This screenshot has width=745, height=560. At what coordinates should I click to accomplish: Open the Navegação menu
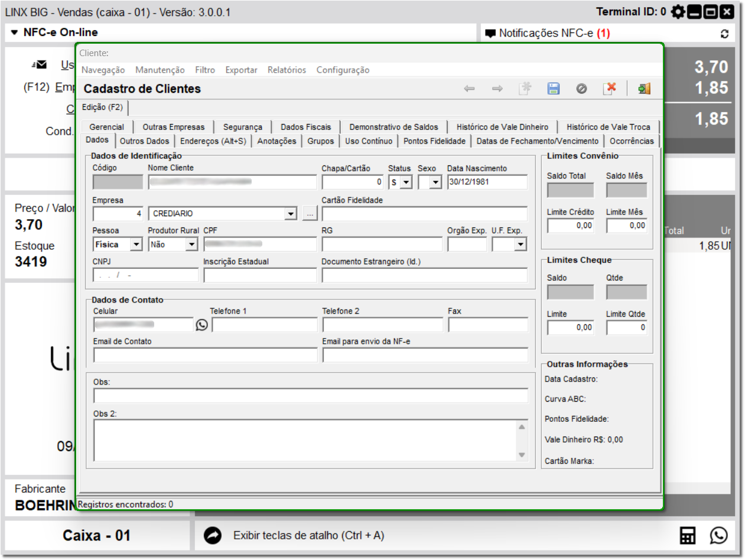pos(103,70)
